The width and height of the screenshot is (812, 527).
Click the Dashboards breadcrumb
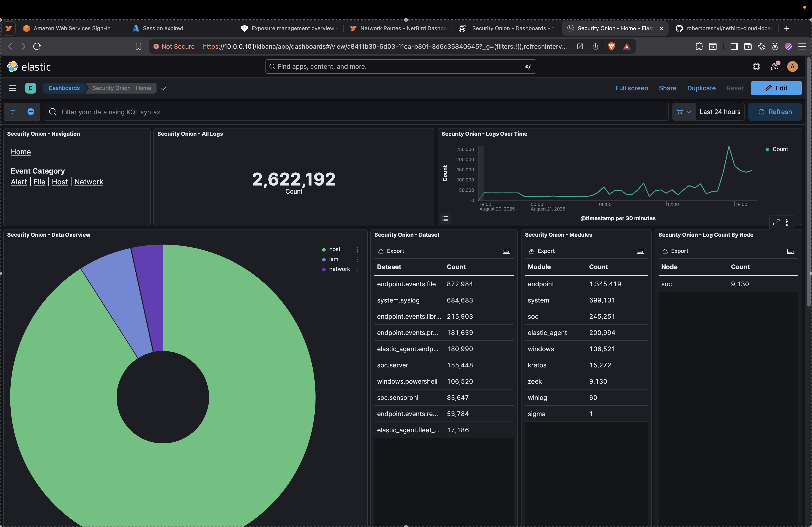[x=64, y=88]
